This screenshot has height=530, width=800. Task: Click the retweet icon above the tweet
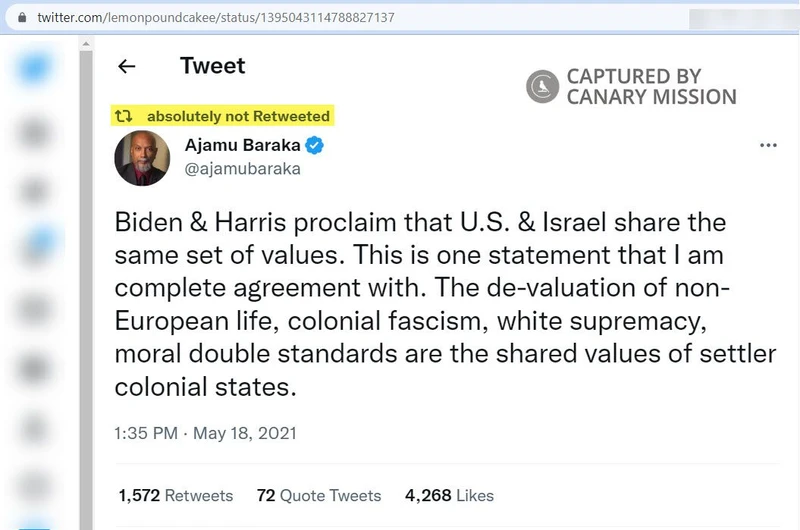(x=124, y=116)
